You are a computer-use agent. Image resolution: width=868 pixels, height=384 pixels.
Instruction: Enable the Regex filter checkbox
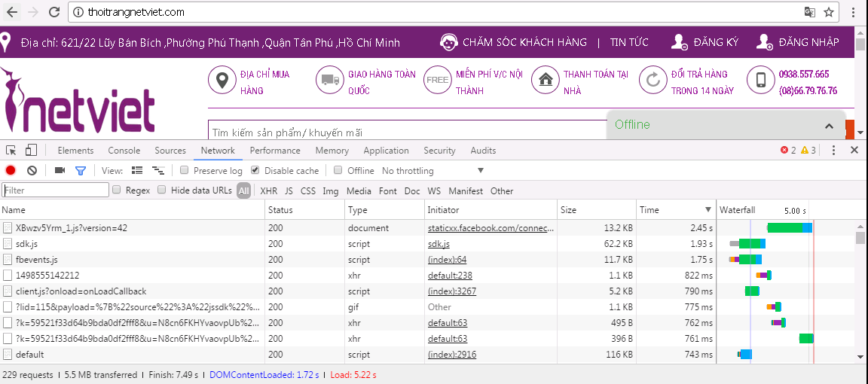117,190
